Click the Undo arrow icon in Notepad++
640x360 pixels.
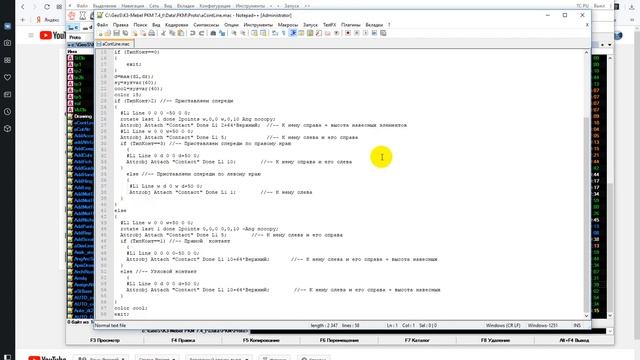coord(192,33)
